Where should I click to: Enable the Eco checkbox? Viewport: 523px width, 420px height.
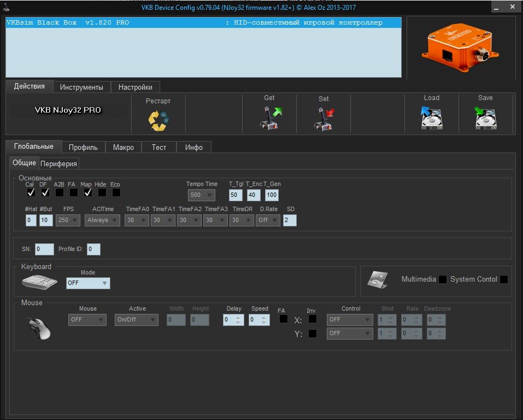coord(116,192)
